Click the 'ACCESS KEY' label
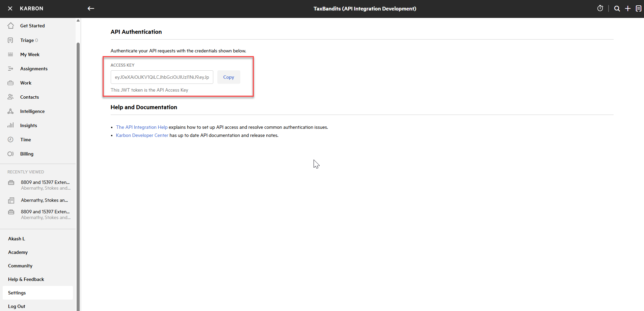Viewport: 644px width, 311px height. click(x=123, y=65)
